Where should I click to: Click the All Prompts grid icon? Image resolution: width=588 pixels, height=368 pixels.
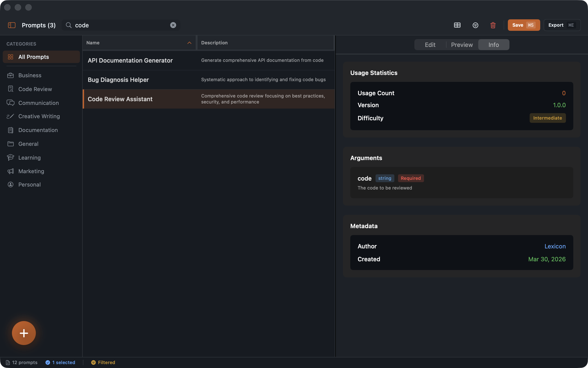coord(10,57)
